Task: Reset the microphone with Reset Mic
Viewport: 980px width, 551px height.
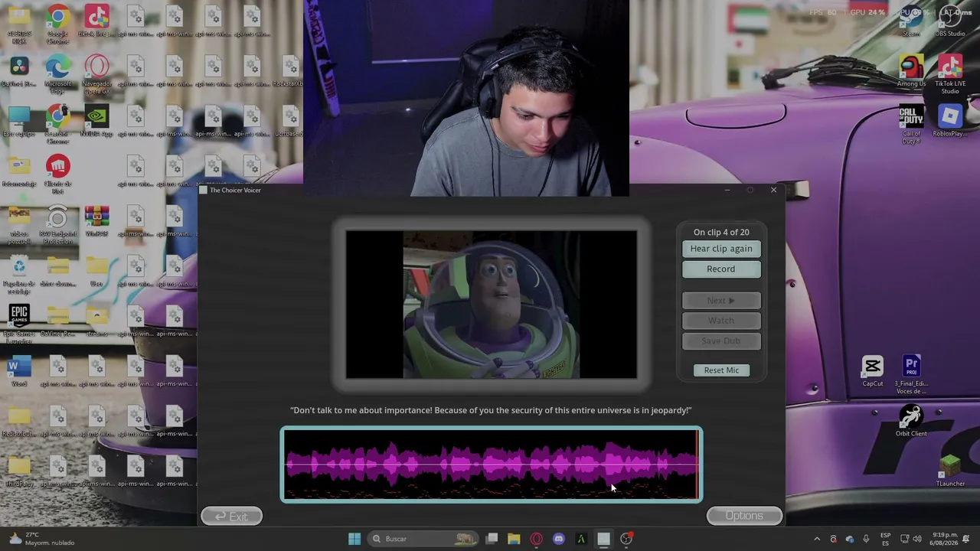Action: (x=721, y=370)
